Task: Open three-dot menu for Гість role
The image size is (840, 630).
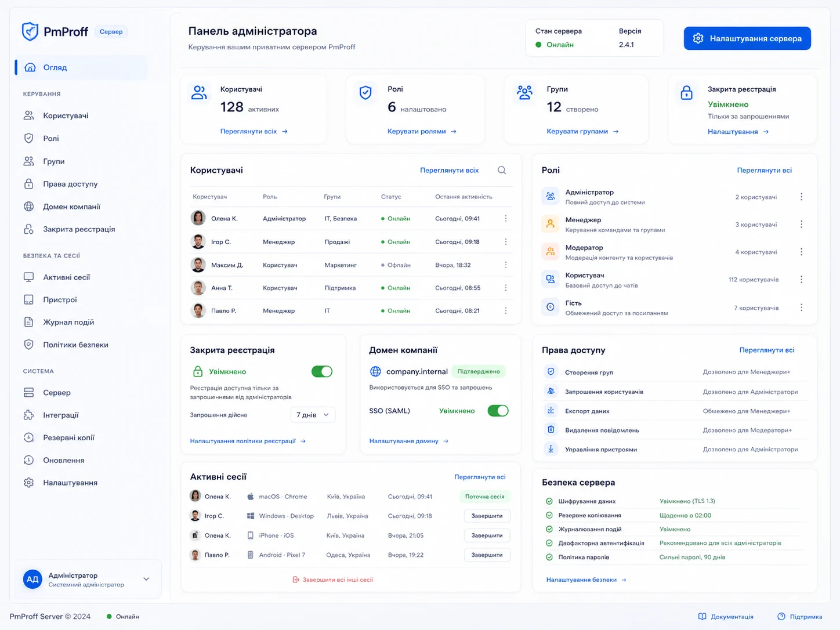Action: pyautogui.click(x=802, y=307)
